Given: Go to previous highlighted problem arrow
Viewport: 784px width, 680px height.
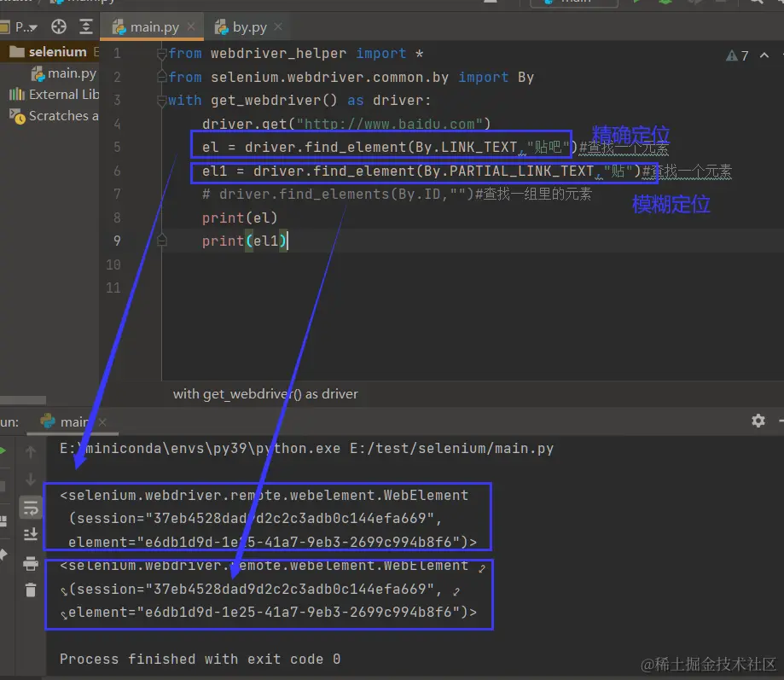Looking at the screenshot, I should (x=764, y=55).
